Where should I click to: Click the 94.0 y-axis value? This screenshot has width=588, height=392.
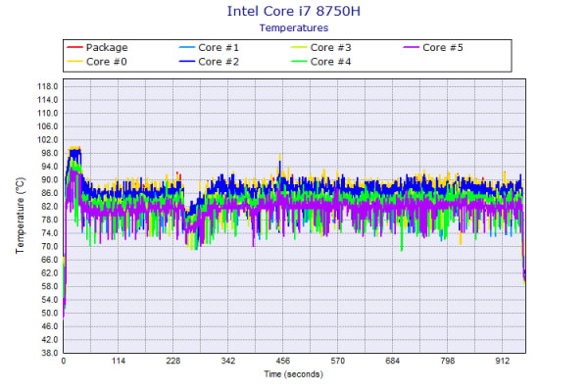point(50,167)
